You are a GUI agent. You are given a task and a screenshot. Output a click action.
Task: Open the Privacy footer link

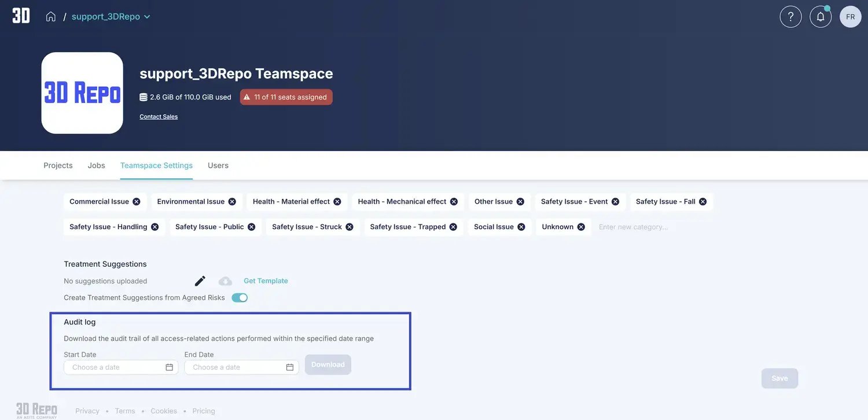[87, 411]
